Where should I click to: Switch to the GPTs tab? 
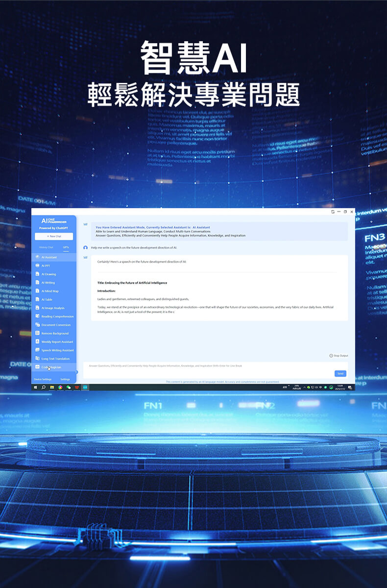(66, 247)
